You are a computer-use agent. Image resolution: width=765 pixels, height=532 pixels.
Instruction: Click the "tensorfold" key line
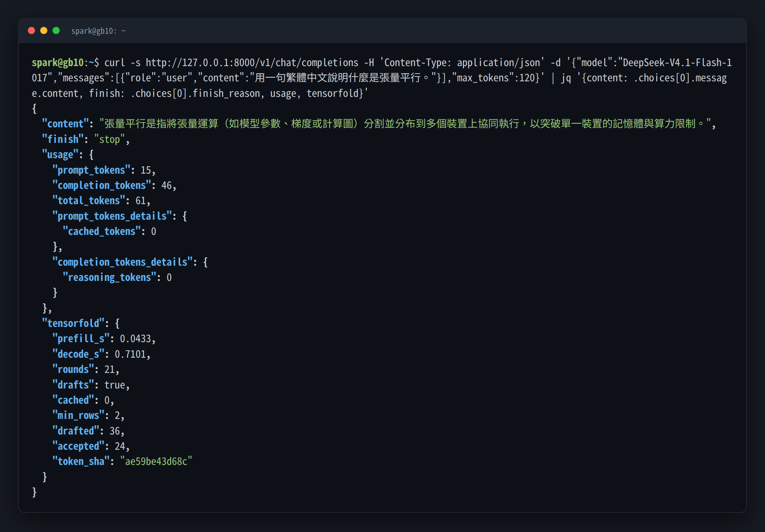click(x=81, y=323)
